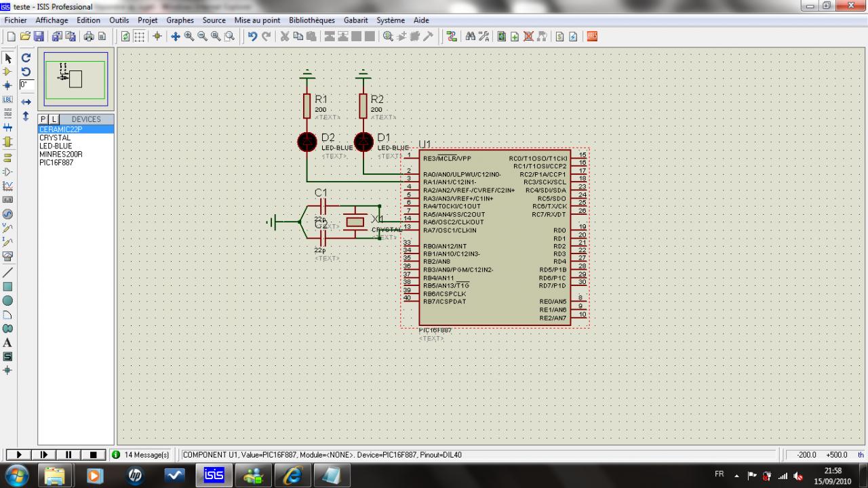The height and width of the screenshot is (488, 868).
Task: Pick parts from libraries toolbar icon
Action: click(388, 36)
